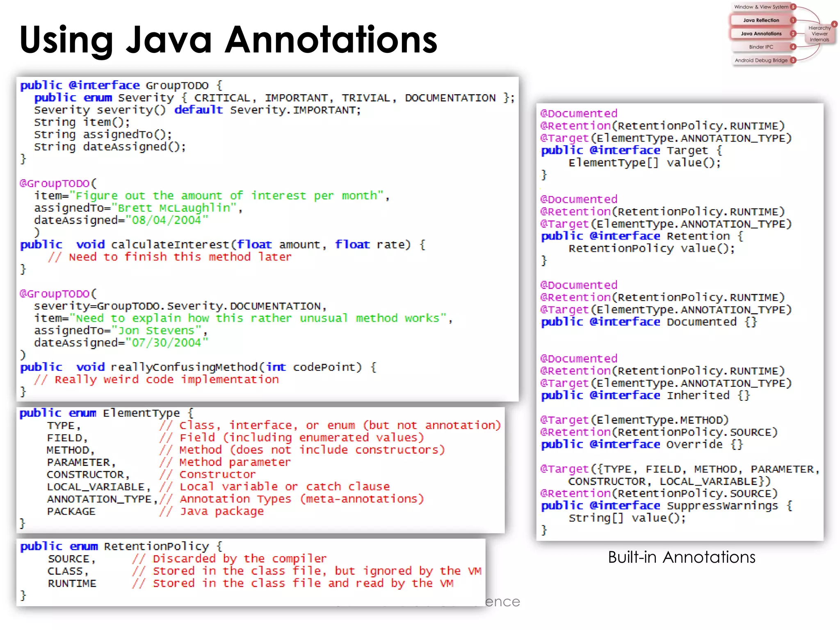840x630 pixels.
Task: Click the line "String dateAssigned();"
Action: point(110,147)
